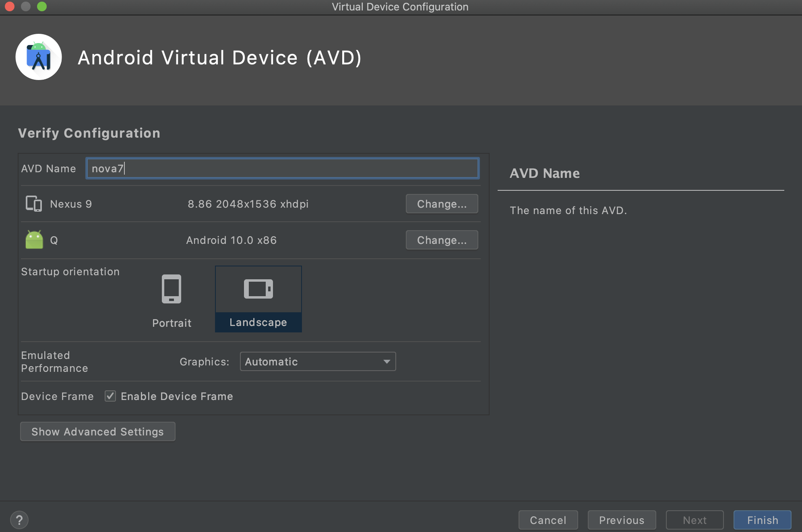Click the red close window button
This screenshot has width=802, height=532.
10,6
